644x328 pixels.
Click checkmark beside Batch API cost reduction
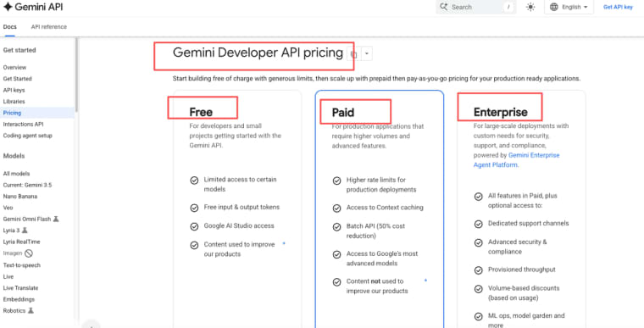click(336, 227)
